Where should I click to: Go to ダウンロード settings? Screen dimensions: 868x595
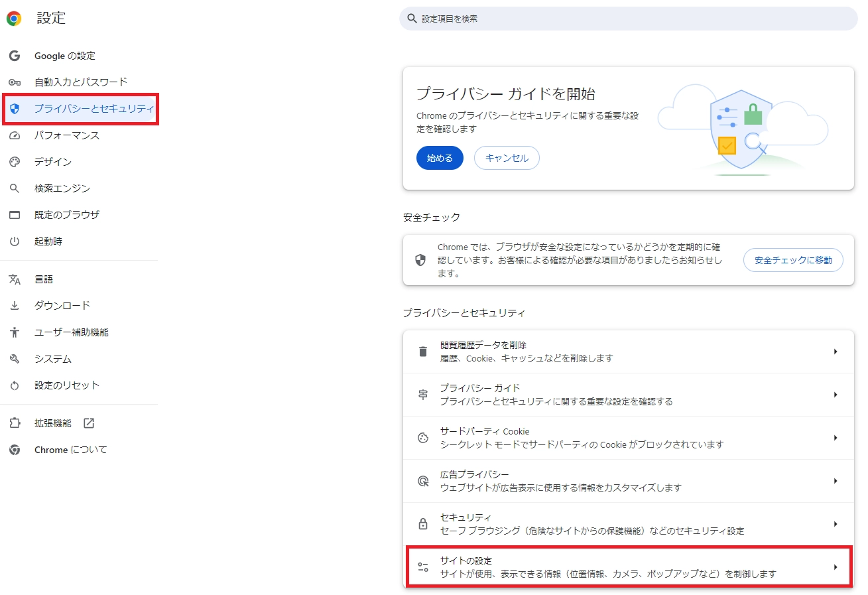[x=62, y=306]
